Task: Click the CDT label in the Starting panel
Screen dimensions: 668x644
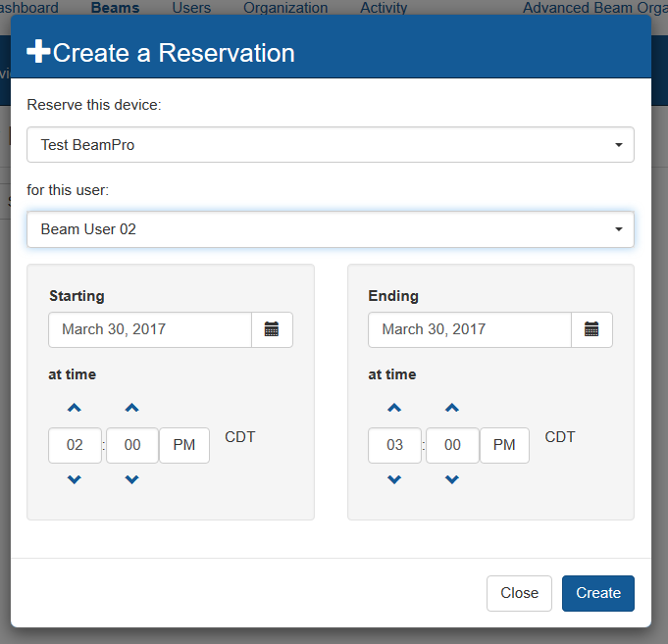Action: pyautogui.click(x=240, y=437)
